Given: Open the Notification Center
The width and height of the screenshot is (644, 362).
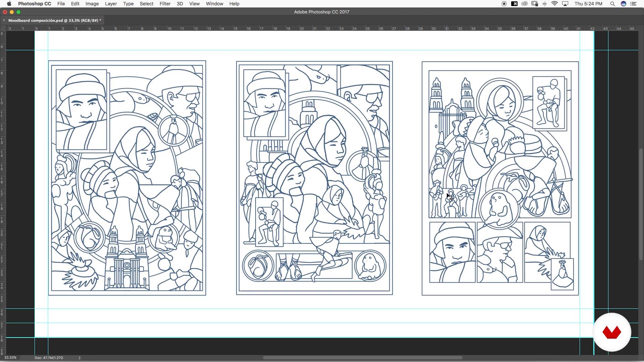Looking at the screenshot, I should click(634, 4).
